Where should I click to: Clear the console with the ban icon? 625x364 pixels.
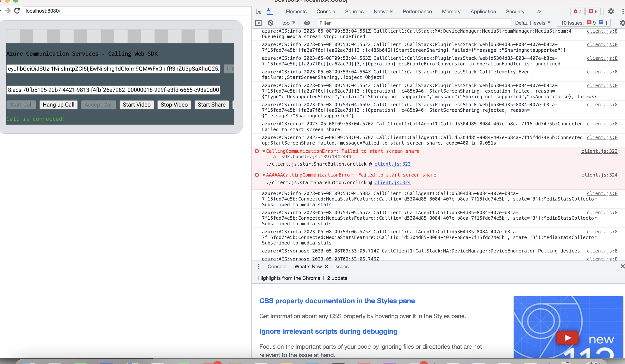tap(271, 23)
